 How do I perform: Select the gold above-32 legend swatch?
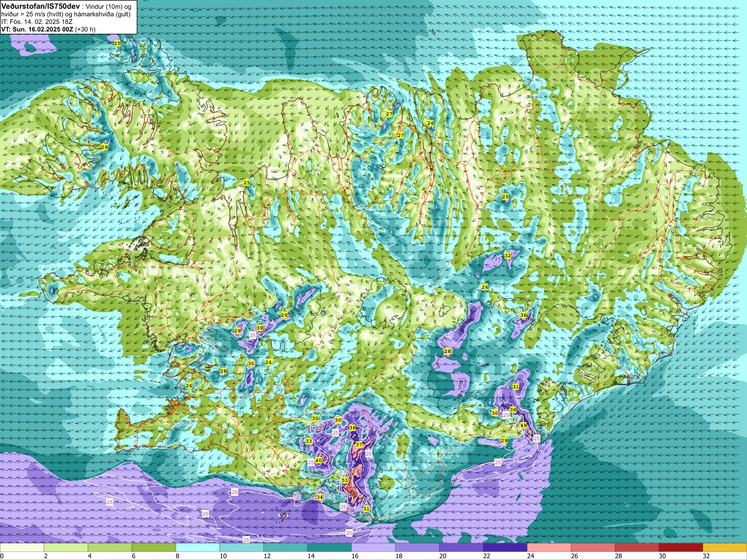(725, 548)
